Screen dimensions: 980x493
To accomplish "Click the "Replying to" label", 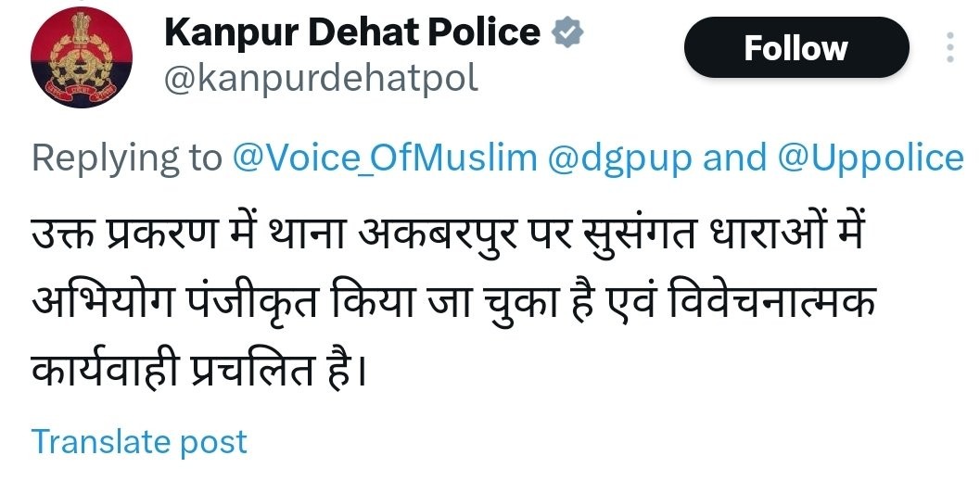I will tap(127, 159).
